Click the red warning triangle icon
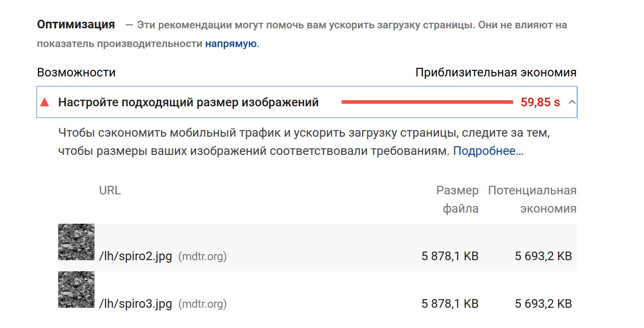 click(44, 102)
